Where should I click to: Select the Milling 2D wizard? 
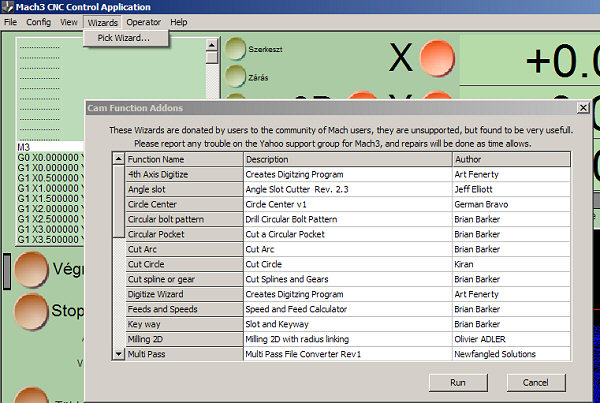click(x=184, y=339)
